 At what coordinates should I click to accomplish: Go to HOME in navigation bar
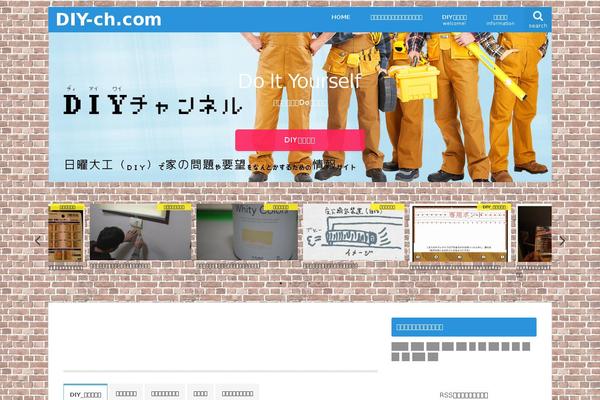point(341,17)
